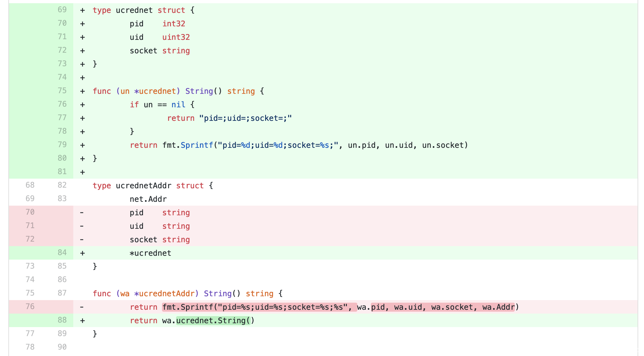Image resolution: width=644 pixels, height=356 pixels.
Task: Click new line number 69
Action: pos(62,10)
